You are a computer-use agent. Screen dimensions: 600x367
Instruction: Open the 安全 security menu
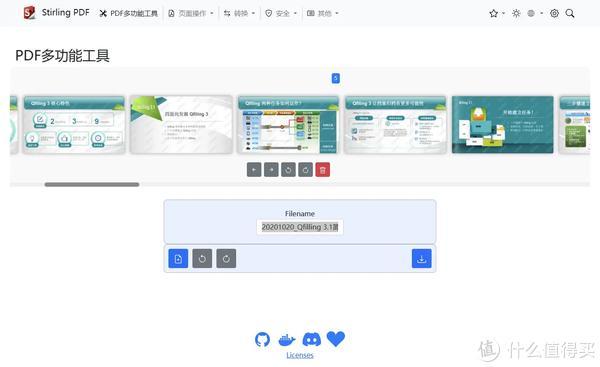tap(281, 13)
